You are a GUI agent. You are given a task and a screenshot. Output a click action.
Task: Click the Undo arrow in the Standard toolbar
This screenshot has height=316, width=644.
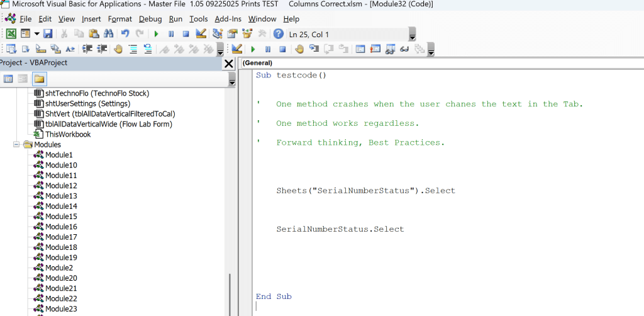point(125,33)
